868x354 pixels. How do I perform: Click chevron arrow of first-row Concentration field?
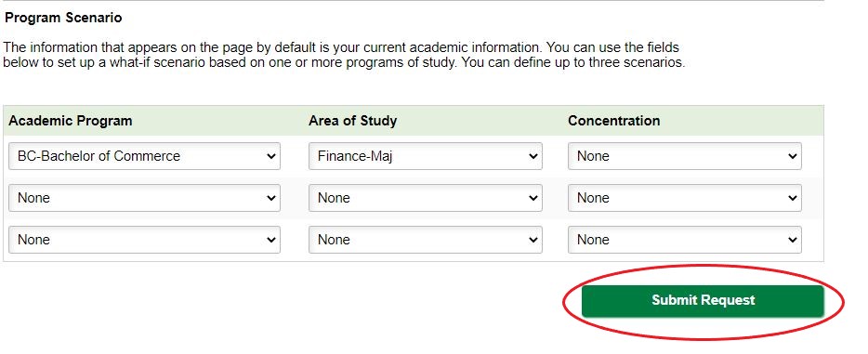pyautogui.click(x=792, y=156)
